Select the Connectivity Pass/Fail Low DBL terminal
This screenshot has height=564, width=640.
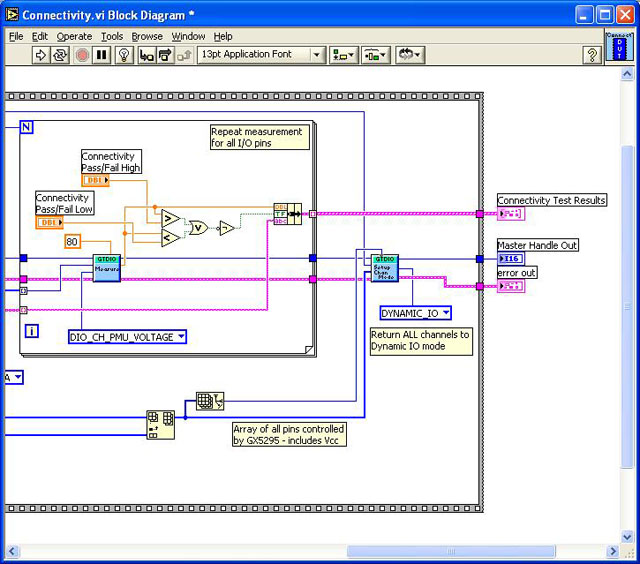point(49,222)
